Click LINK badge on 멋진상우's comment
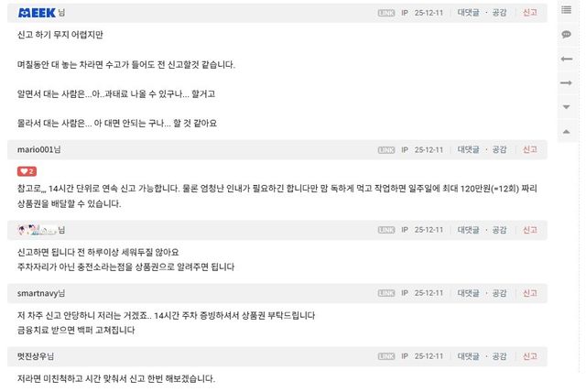Screen dimensions: 586x392 (x=386, y=355)
